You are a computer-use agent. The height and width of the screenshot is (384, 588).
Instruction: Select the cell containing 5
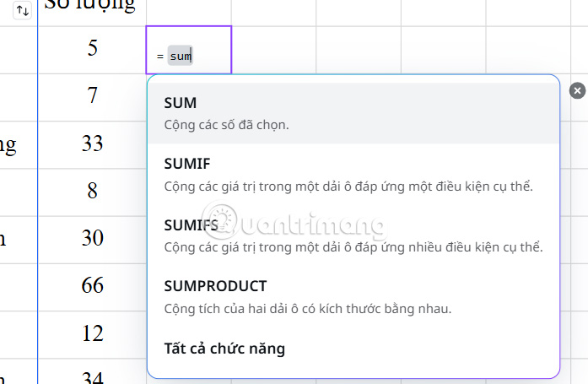pyautogui.click(x=92, y=48)
